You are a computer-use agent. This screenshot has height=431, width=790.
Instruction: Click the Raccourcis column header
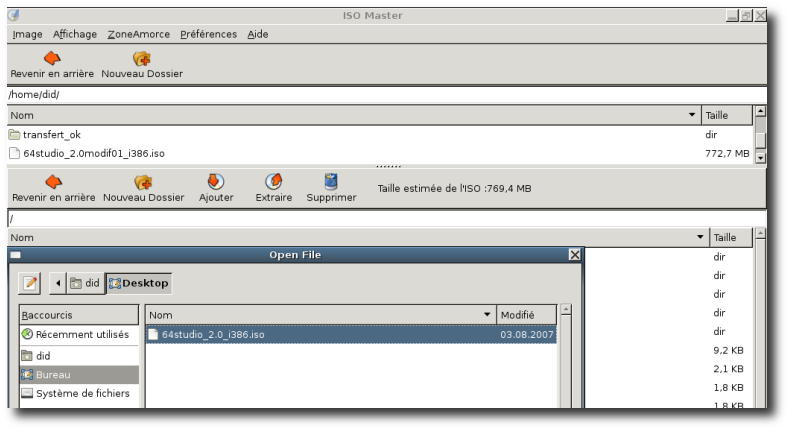[79, 315]
